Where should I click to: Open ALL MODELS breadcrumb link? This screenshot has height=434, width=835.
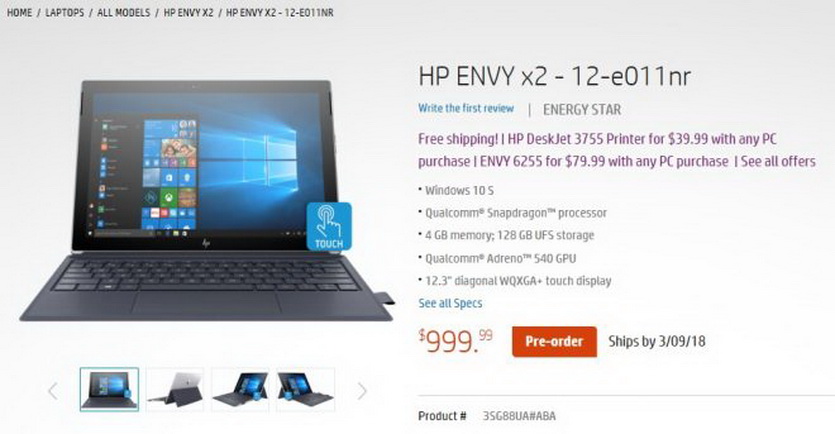tap(124, 12)
